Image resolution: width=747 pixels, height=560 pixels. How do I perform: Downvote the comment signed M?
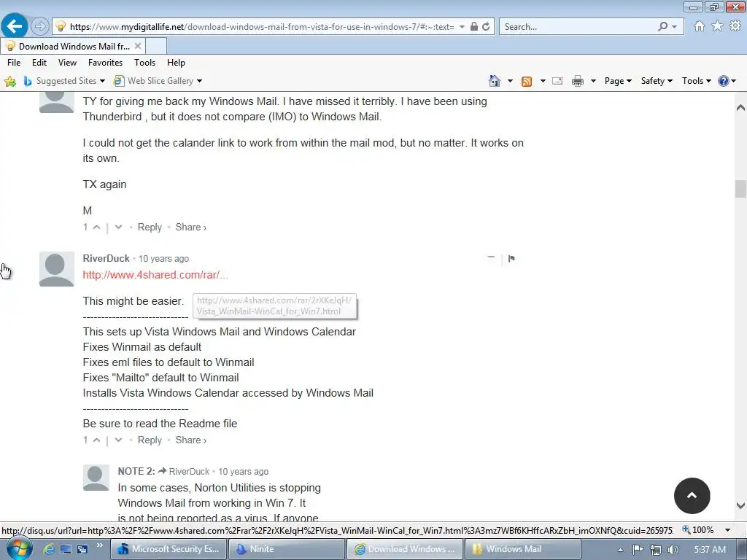click(x=119, y=227)
